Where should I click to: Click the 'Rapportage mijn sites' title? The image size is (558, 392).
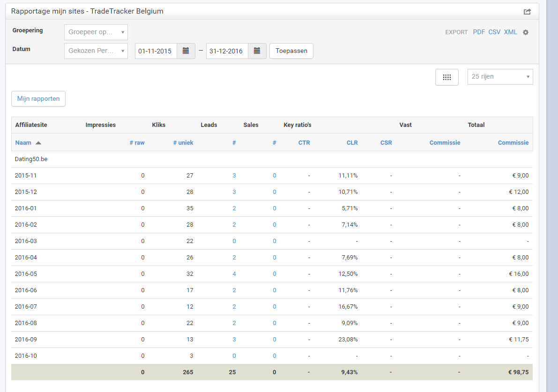tap(87, 11)
